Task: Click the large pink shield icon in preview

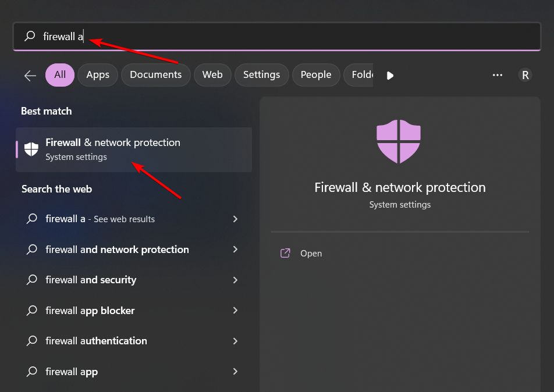Action: pos(399,141)
